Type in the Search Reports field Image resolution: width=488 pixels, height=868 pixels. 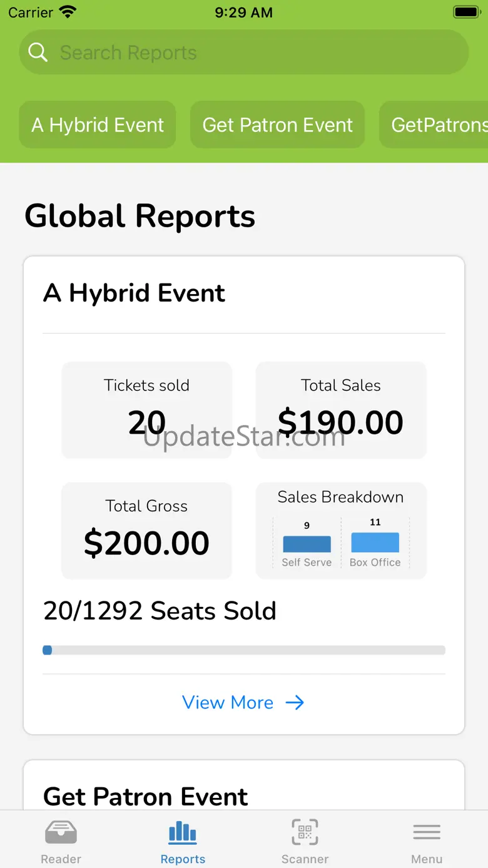click(x=250, y=53)
